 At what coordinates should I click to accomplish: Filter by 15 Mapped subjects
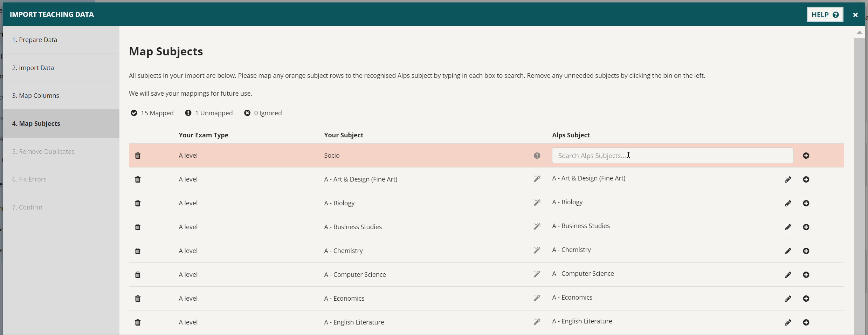point(152,113)
